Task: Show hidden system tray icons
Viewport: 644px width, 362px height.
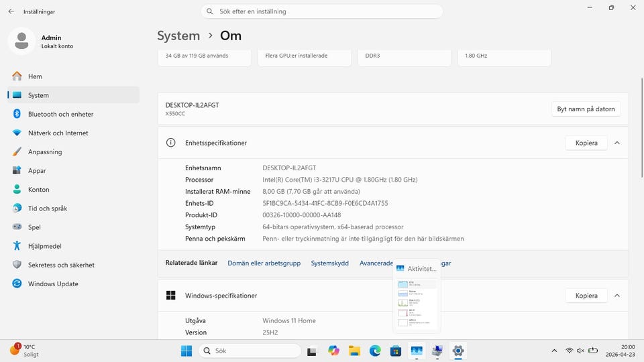Action: coord(554,351)
